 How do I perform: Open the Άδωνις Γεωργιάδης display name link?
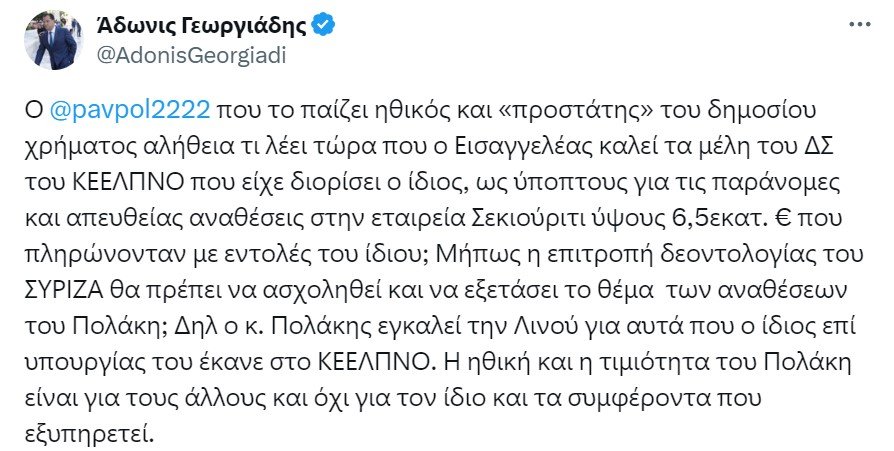(x=202, y=26)
